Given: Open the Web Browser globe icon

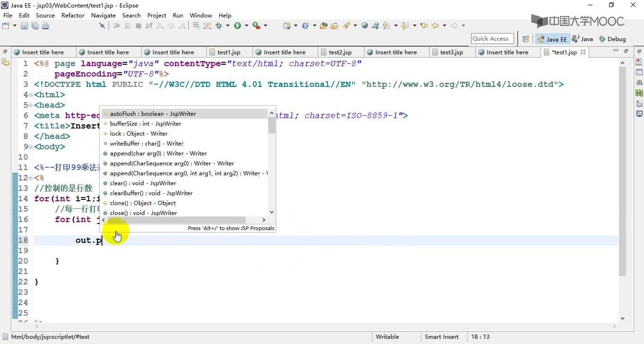Looking at the screenshot, I should point(364,26).
